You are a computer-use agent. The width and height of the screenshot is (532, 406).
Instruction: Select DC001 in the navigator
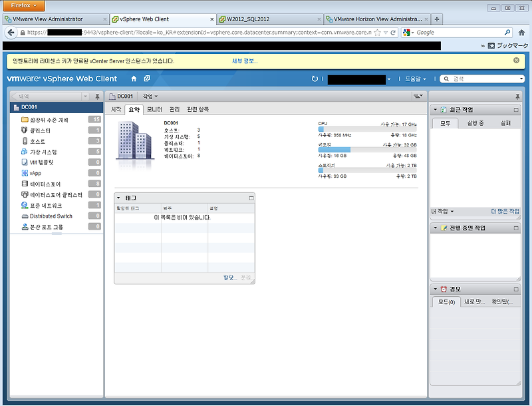pos(57,107)
